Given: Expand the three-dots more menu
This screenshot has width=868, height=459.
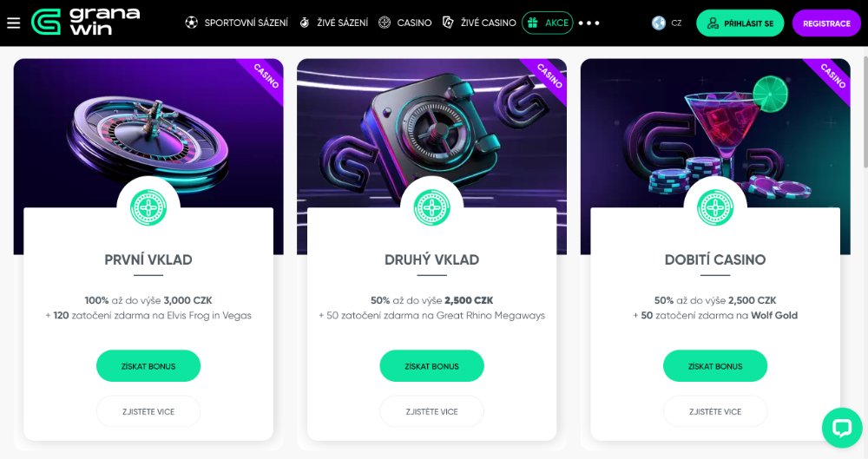Looking at the screenshot, I should click(x=589, y=23).
